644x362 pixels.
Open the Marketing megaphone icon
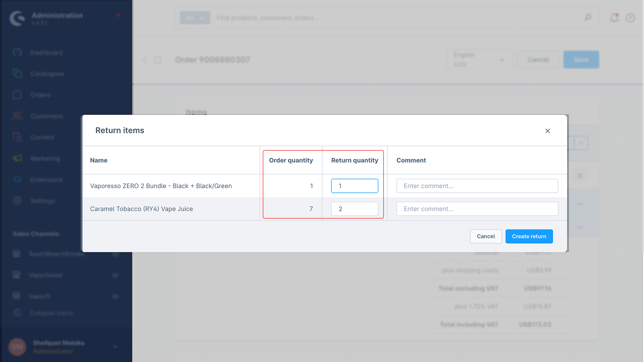point(17,158)
